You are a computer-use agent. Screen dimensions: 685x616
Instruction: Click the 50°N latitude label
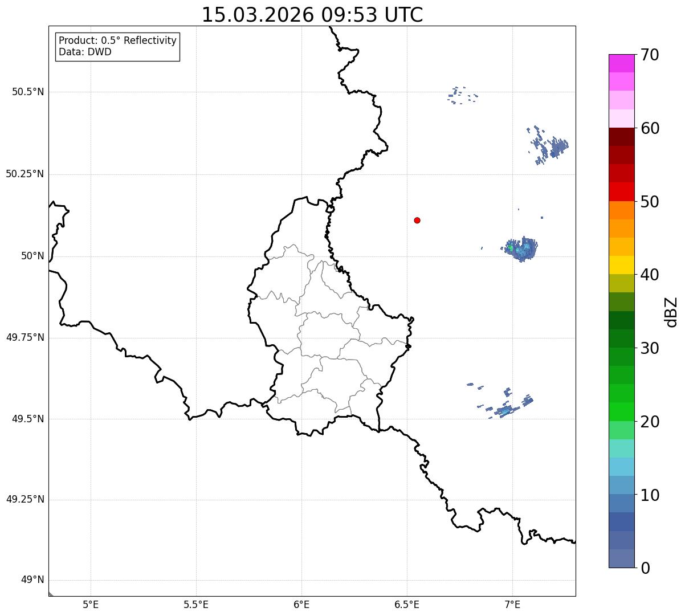coord(32,256)
